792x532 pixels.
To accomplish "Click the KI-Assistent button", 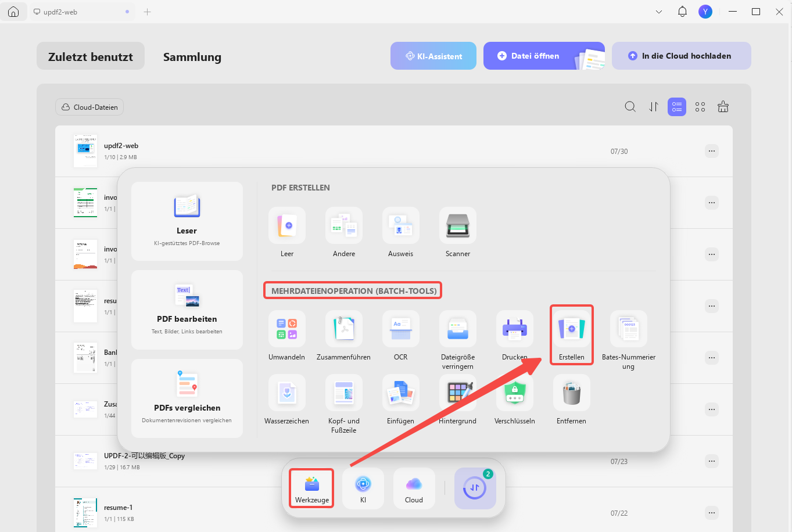I will click(433, 56).
